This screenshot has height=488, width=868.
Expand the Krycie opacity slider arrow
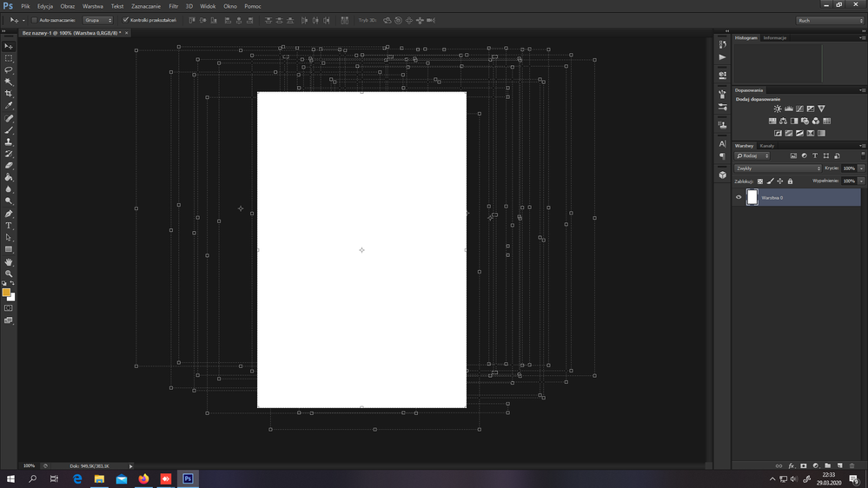pos(861,168)
